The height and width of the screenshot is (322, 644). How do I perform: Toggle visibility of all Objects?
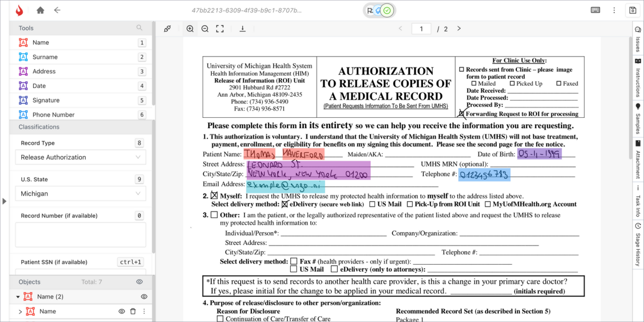pyautogui.click(x=139, y=282)
